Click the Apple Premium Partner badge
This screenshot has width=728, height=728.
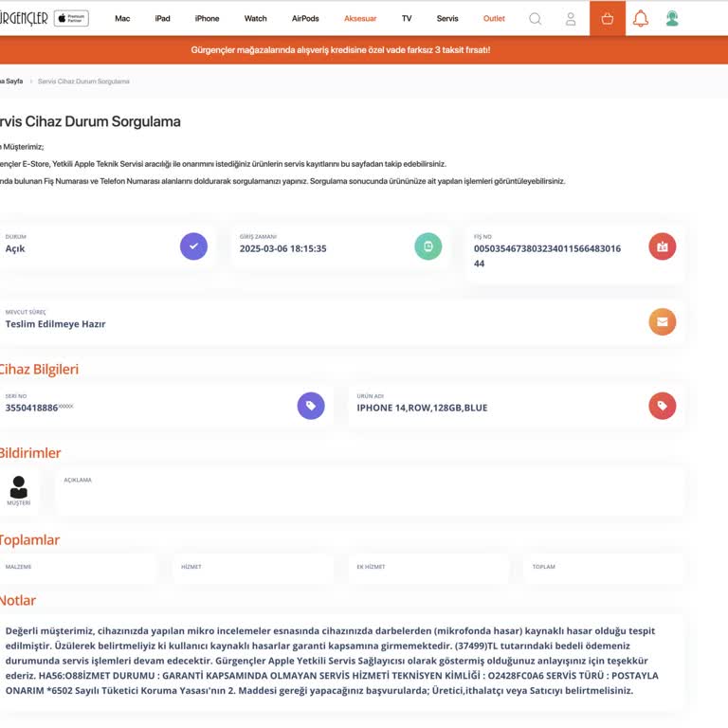click(71, 19)
